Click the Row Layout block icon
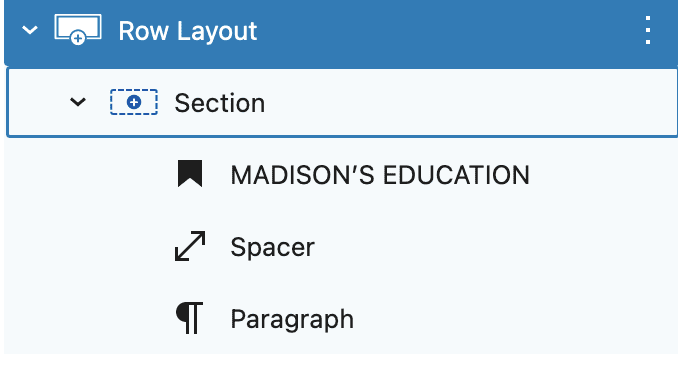Image resolution: width=678 pixels, height=370 pixels. [x=78, y=29]
